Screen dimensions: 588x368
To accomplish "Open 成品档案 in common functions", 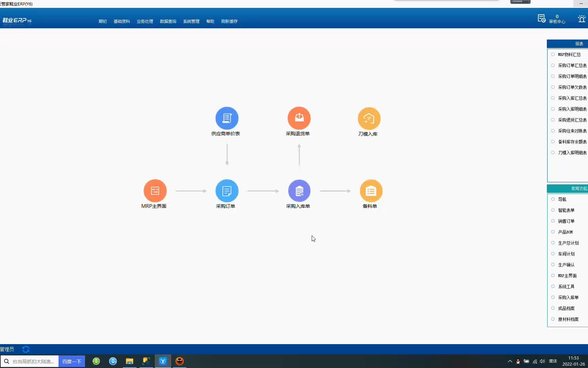I will [x=566, y=308].
